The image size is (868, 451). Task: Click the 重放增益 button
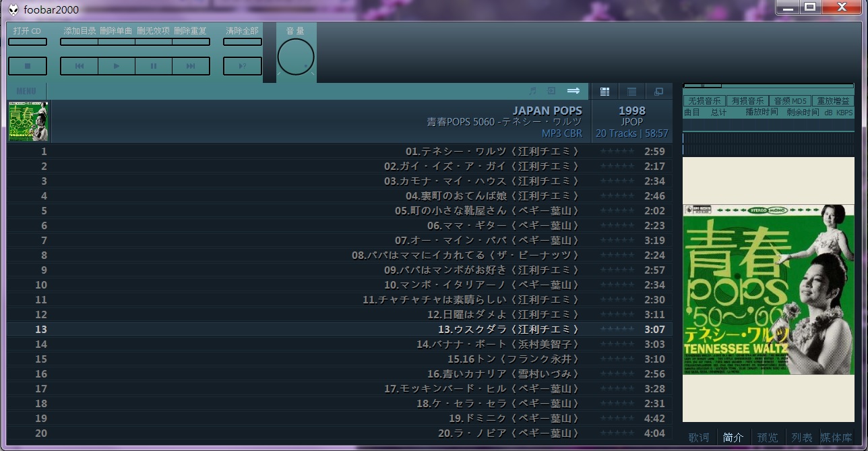pos(833,101)
